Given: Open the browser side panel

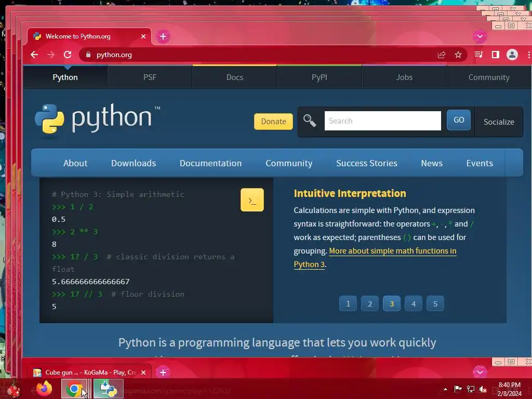Looking at the screenshot, I should pos(495,55).
